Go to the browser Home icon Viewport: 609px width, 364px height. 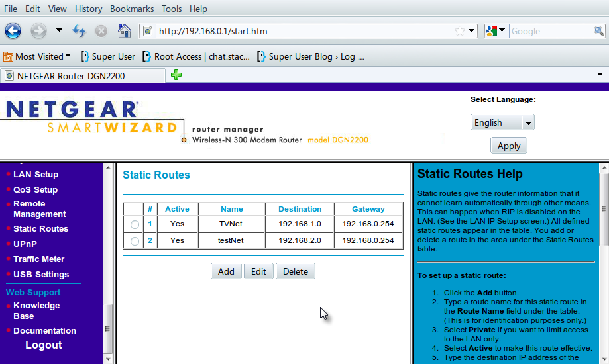[125, 30]
